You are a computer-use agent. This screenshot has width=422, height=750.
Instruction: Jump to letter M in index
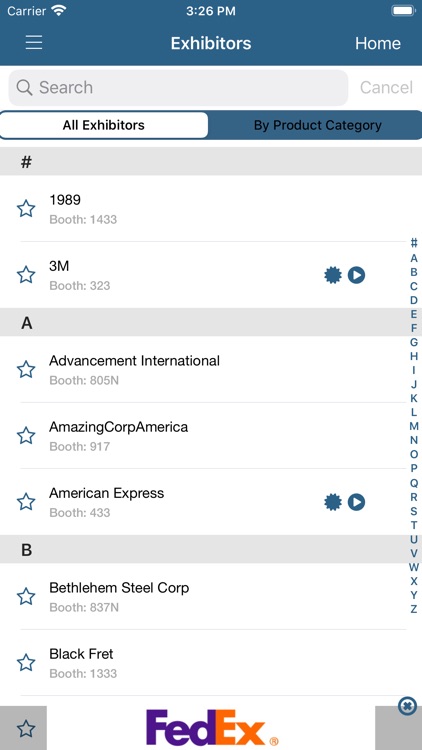pyautogui.click(x=414, y=426)
